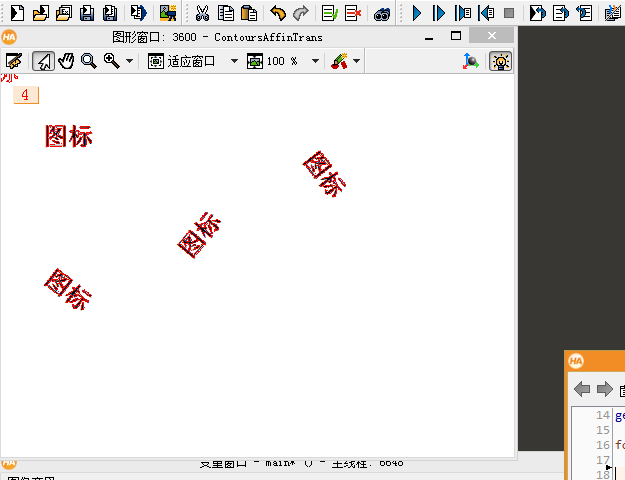Screen dimensions: 625x480
Task: Stop program execution
Action: tap(509, 13)
